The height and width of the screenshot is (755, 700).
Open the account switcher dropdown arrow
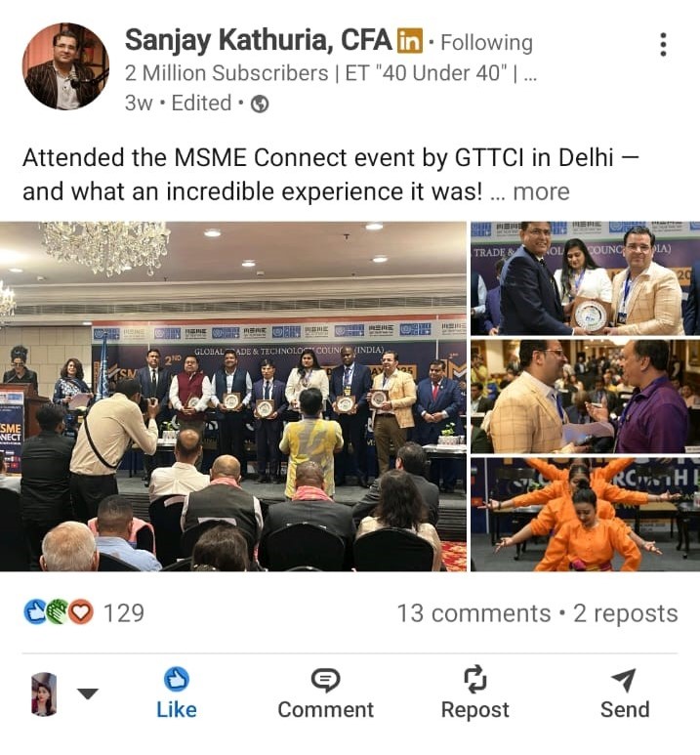pyautogui.click(x=88, y=693)
